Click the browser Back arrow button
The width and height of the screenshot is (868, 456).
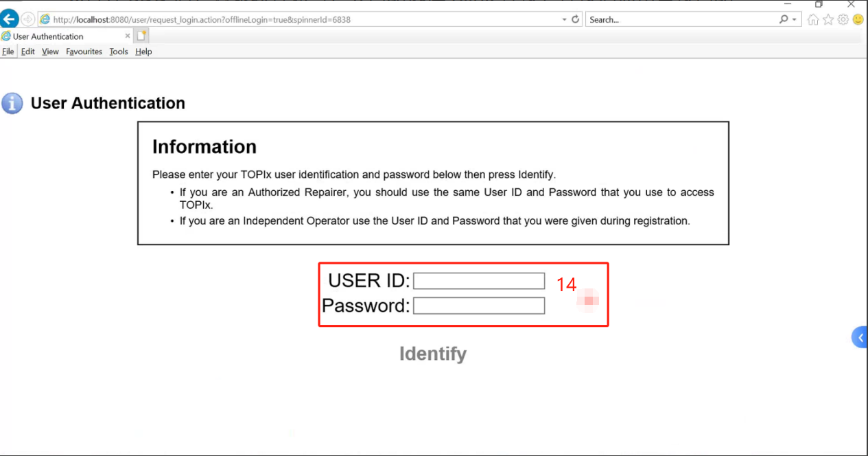pos(10,19)
